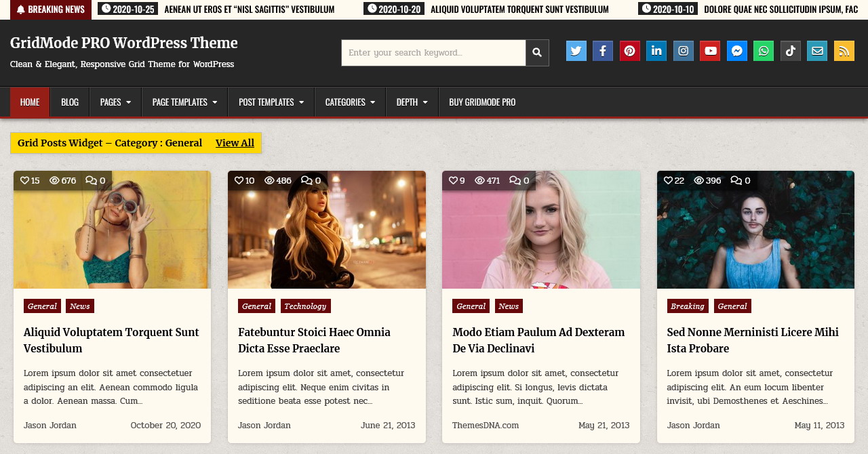This screenshot has height=454, width=868.
Task: Select the Breaking category tag
Action: tap(688, 306)
